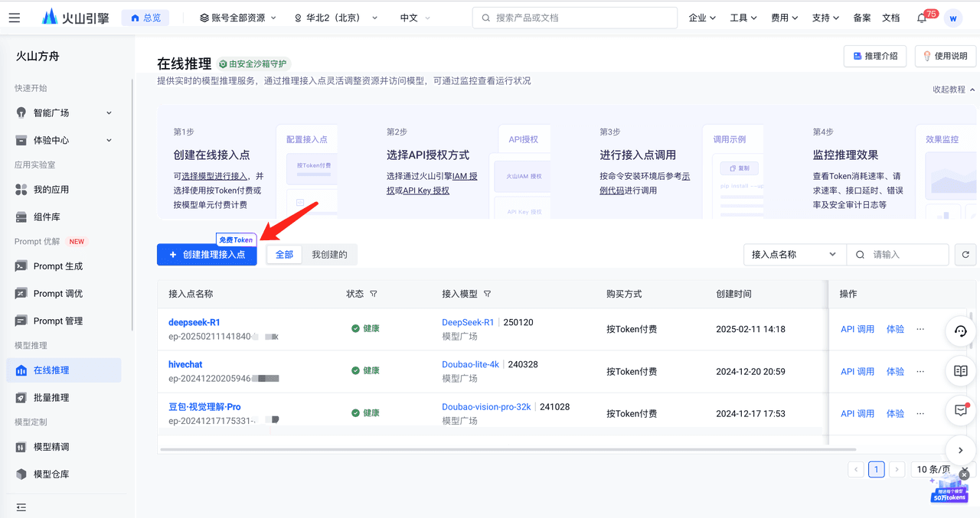Close the 50万tokens promo badge

[x=965, y=475]
